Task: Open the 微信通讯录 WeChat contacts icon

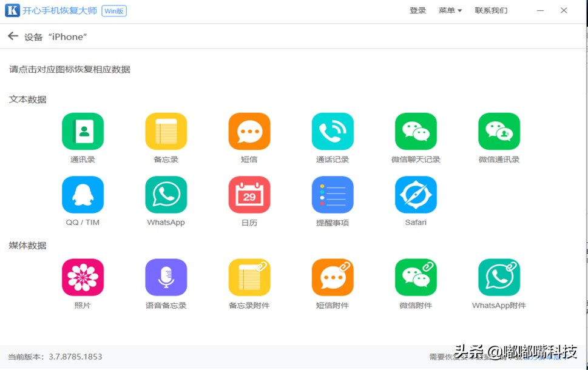Action: pyautogui.click(x=498, y=131)
